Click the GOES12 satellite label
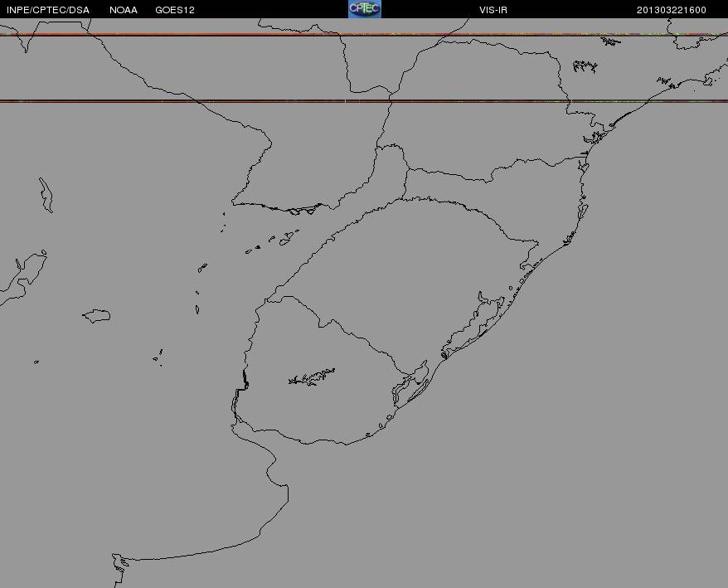 pyautogui.click(x=175, y=10)
